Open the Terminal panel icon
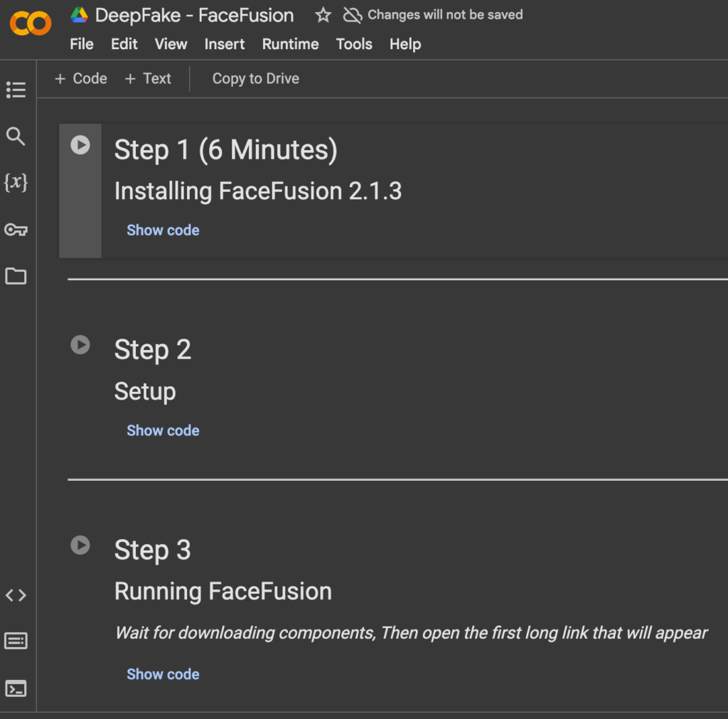The width and height of the screenshot is (728, 719). pyautogui.click(x=16, y=688)
